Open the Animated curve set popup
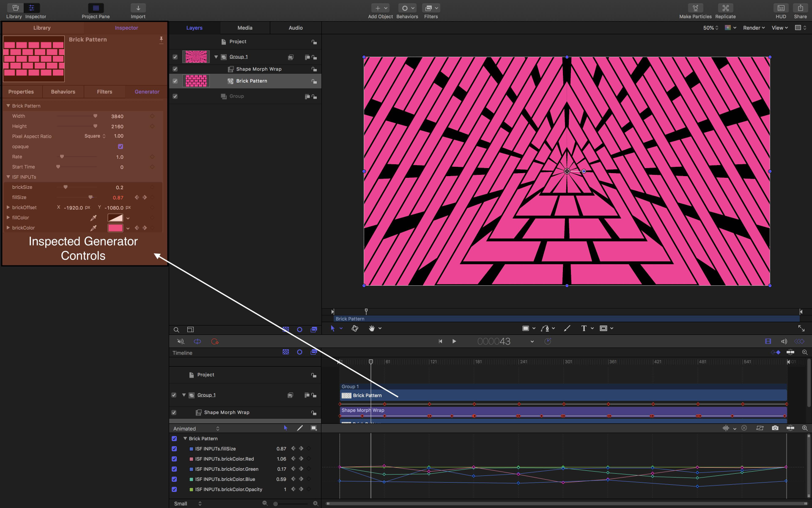 (x=196, y=429)
